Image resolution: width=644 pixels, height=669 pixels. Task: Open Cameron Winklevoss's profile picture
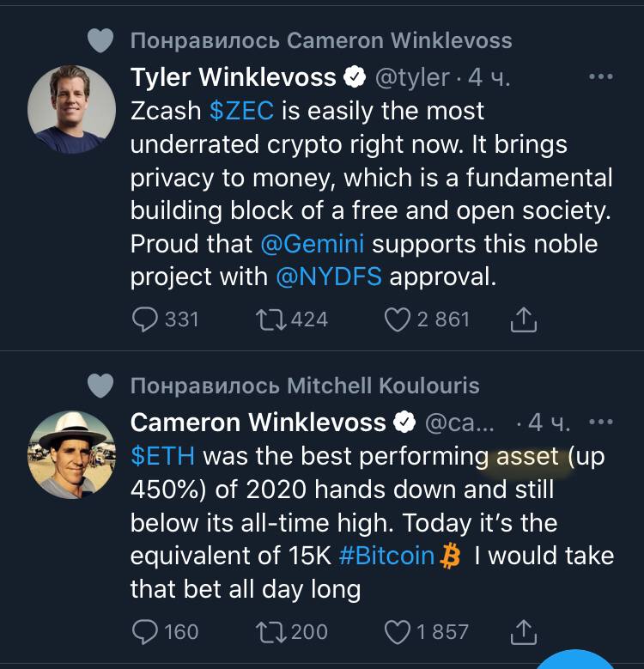[72, 455]
